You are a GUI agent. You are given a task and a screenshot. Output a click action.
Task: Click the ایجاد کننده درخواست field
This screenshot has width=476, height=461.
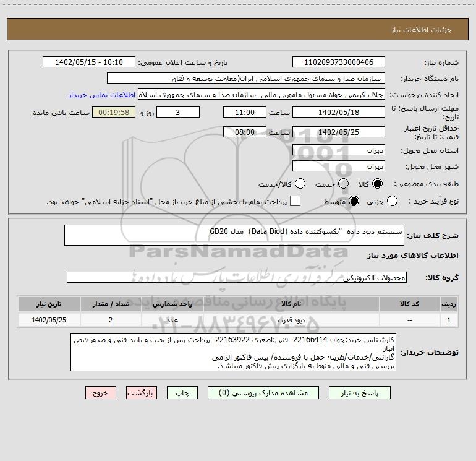261,95
